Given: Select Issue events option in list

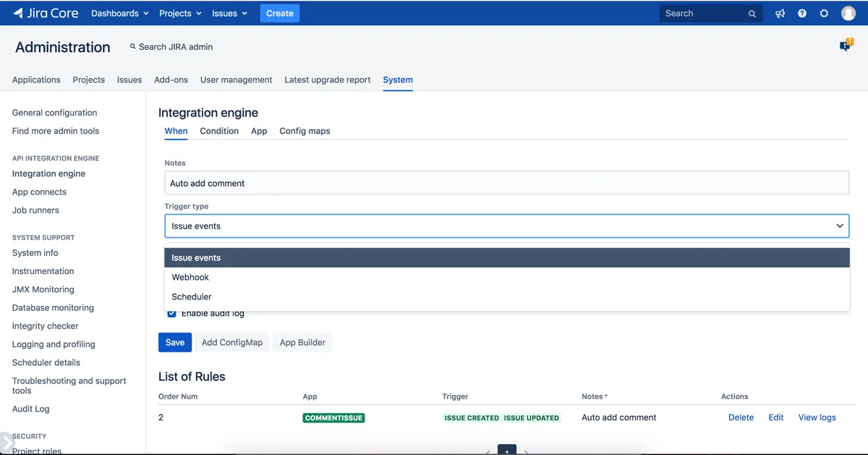Looking at the screenshot, I should coord(506,258).
